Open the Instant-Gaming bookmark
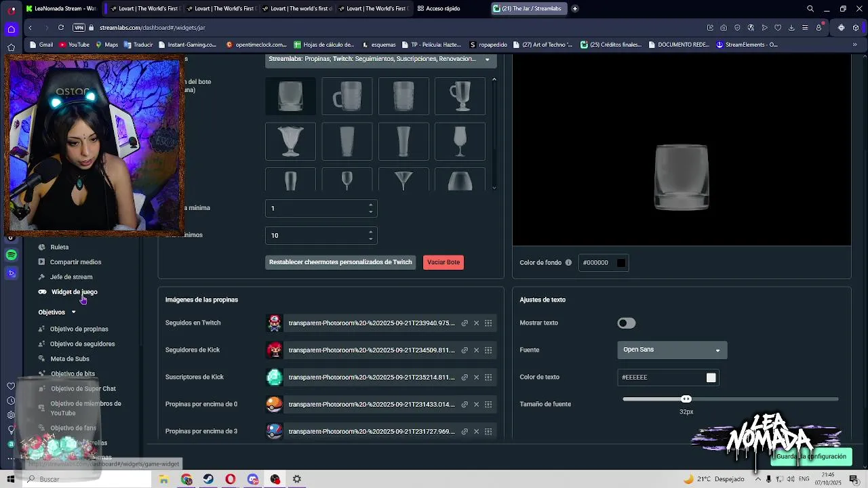The width and height of the screenshot is (868, 488). pyautogui.click(x=187, y=45)
